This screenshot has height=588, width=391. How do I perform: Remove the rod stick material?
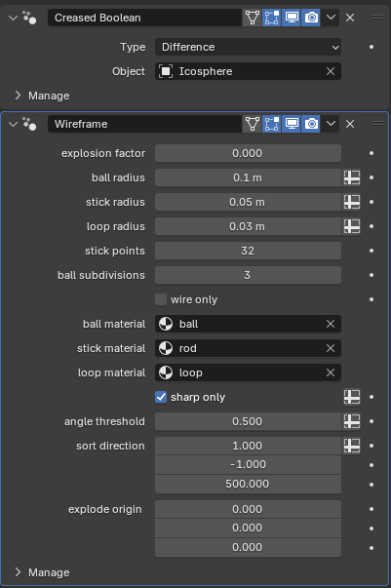click(x=331, y=348)
